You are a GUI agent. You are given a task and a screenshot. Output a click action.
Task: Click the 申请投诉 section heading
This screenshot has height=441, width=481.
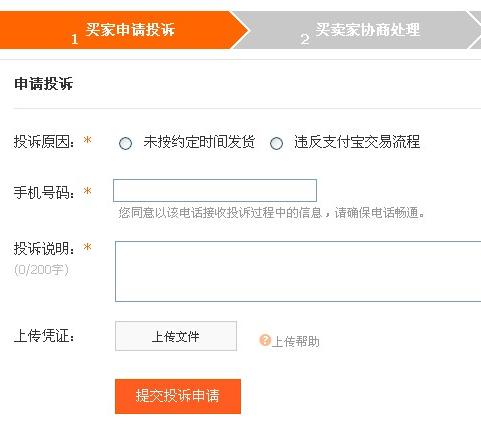(43, 83)
